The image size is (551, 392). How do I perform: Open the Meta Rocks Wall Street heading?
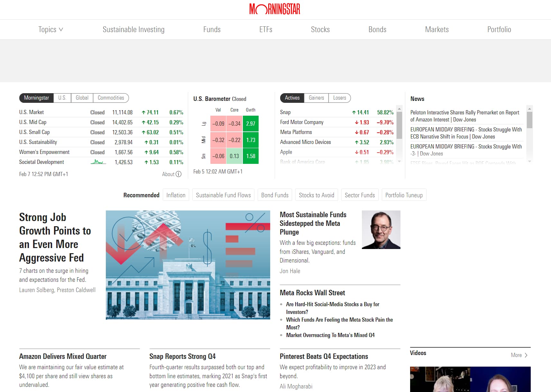tap(312, 293)
